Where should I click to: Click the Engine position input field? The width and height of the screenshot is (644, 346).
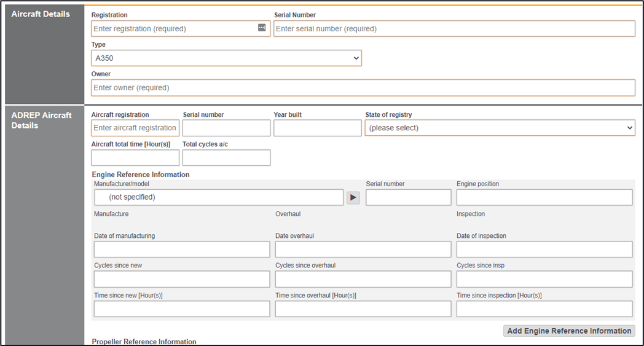(x=544, y=197)
